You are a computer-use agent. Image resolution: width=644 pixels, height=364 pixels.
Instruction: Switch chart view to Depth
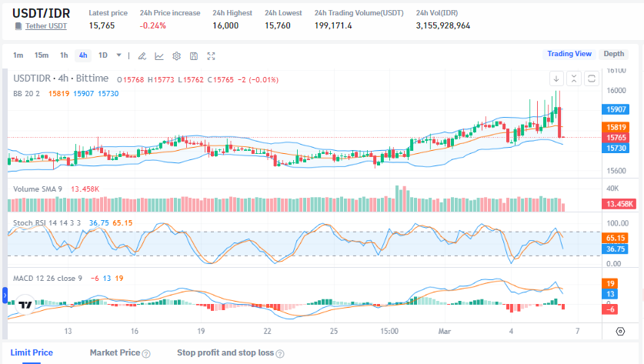[x=613, y=54]
